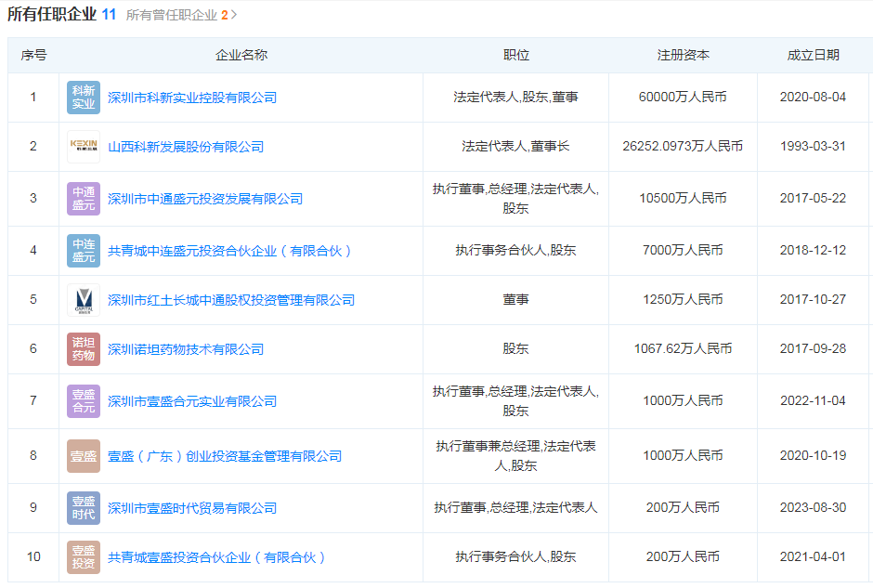The height and width of the screenshot is (588, 873).
Task: Open 壹盛（广东）创业投资基金管理有限公司 link
Action: [225, 456]
